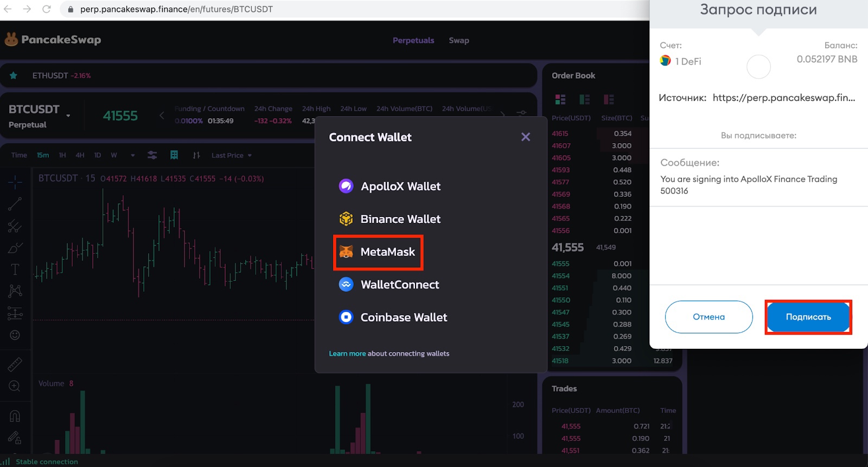The height and width of the screenshot is (467, 868).
Task: Click the 0.052197 BNB balance in MetaMask
Action: [827, 59]
